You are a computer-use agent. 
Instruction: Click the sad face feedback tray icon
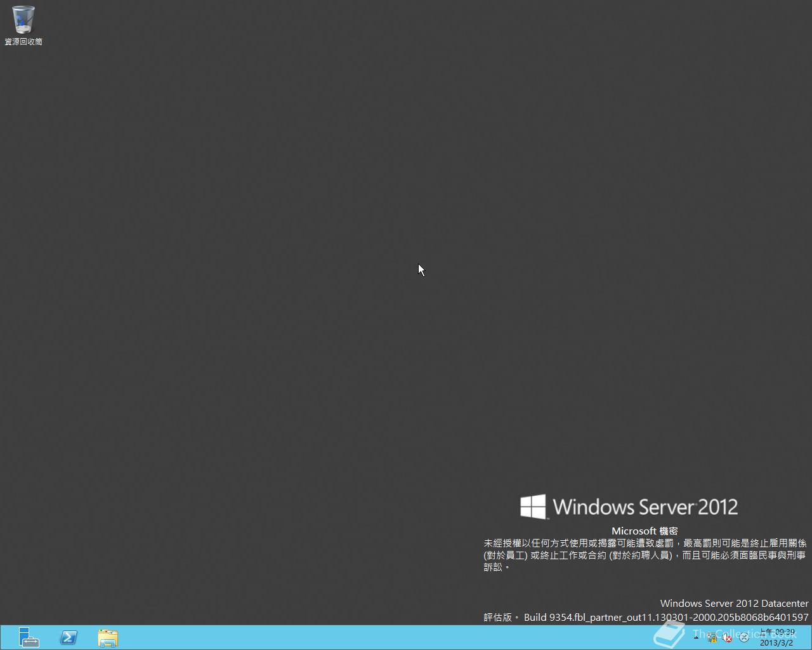[743, 638]
